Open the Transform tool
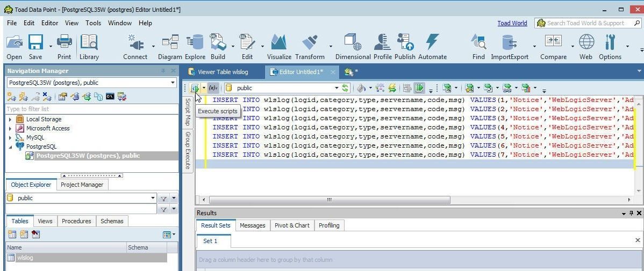This screenshot has height=271, width=644. click(x=310, y=47)
